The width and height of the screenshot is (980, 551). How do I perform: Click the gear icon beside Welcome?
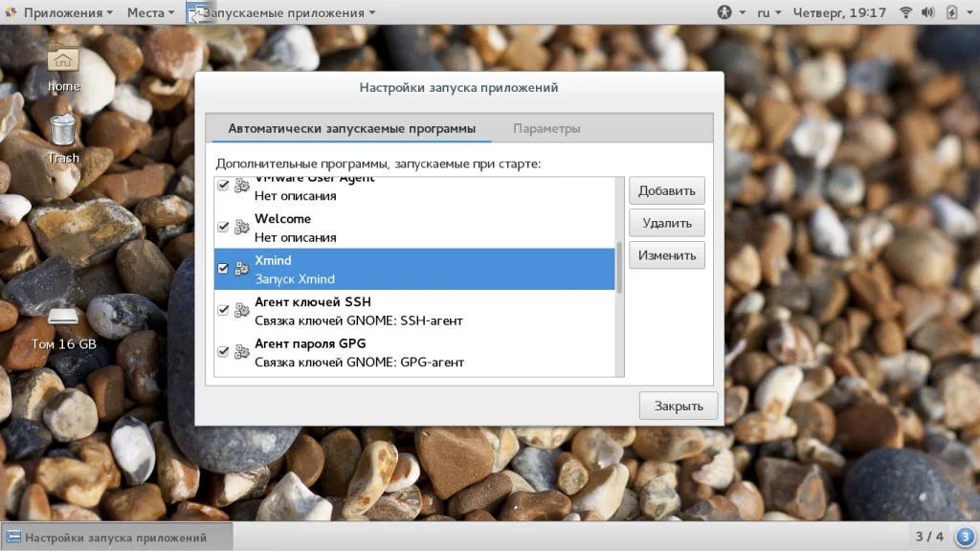tap(242, 227)
